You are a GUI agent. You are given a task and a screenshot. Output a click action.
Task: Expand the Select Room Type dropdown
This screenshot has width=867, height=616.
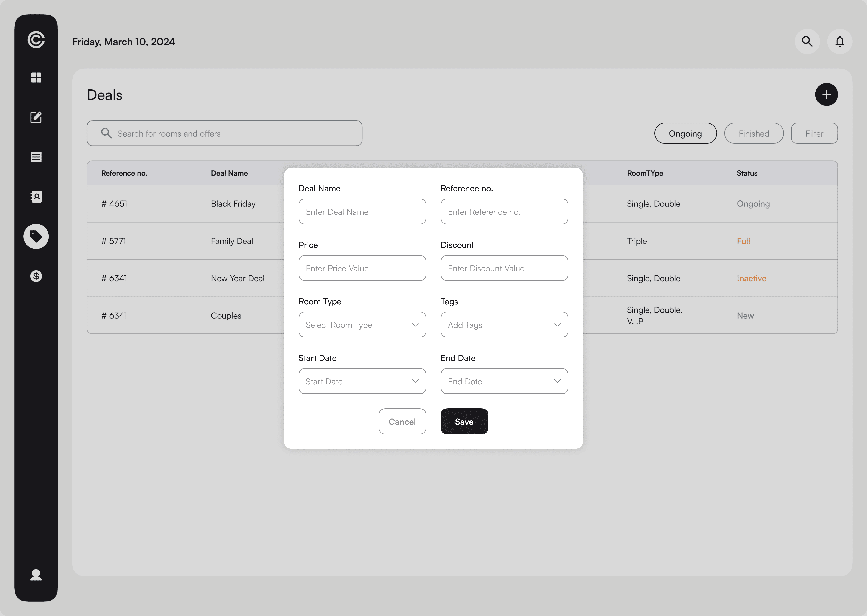pos(362,325)
